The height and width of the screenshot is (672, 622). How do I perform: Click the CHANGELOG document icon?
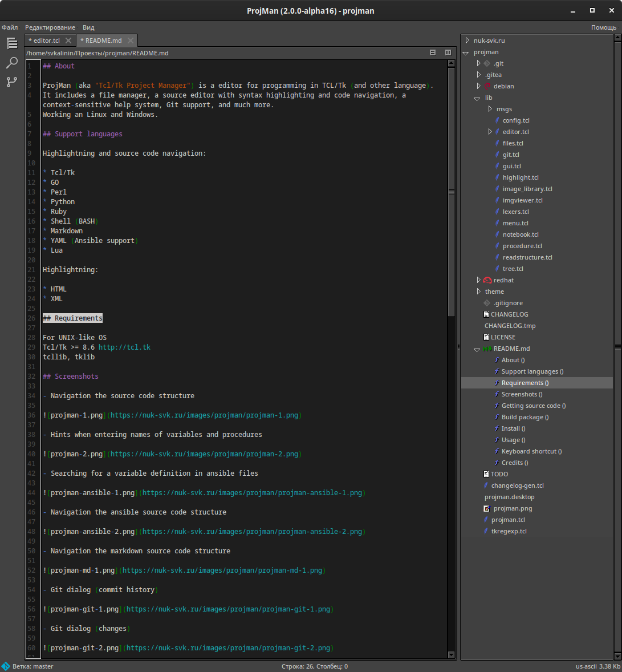486,314
